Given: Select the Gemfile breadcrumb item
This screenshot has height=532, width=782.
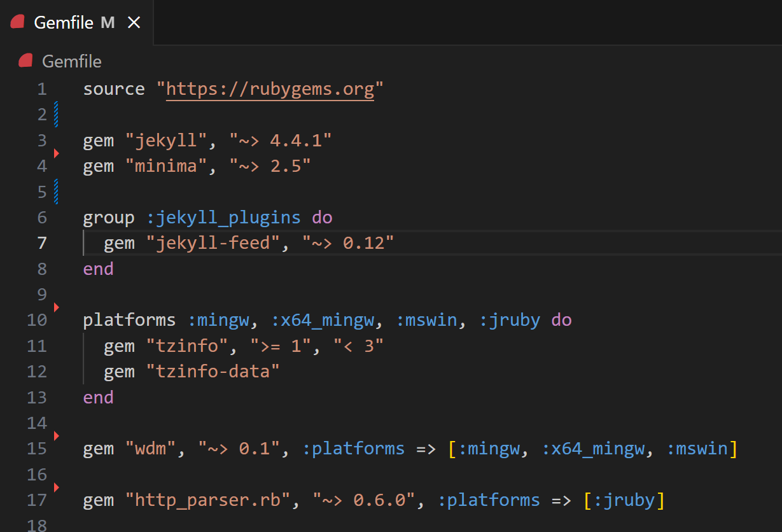Looking at the screenshot, I should (72, 61).
